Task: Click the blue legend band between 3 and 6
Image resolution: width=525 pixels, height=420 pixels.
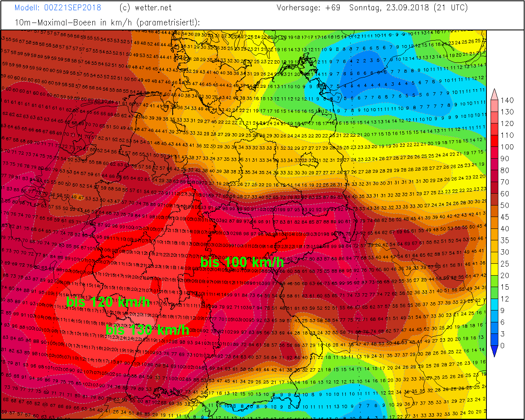Action: point(494,328)
